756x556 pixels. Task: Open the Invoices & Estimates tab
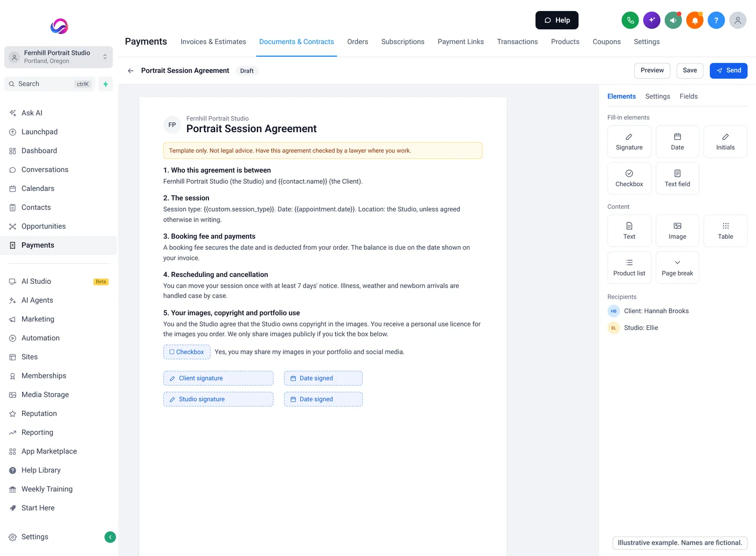point(213,42)
